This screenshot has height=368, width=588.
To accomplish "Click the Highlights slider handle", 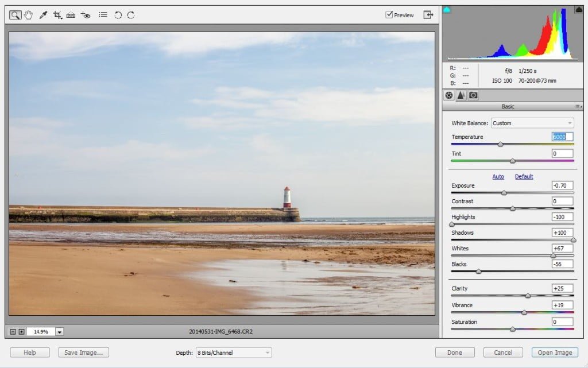I will tap(452, 224).
